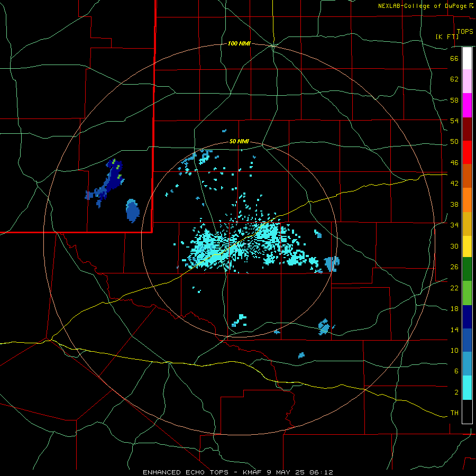Select the bright red legend swatch

(467, 152)
